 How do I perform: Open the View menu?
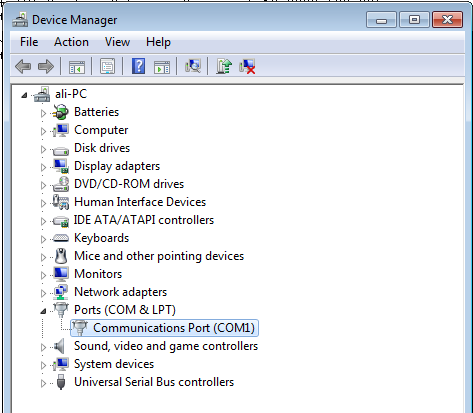point(117,42)
